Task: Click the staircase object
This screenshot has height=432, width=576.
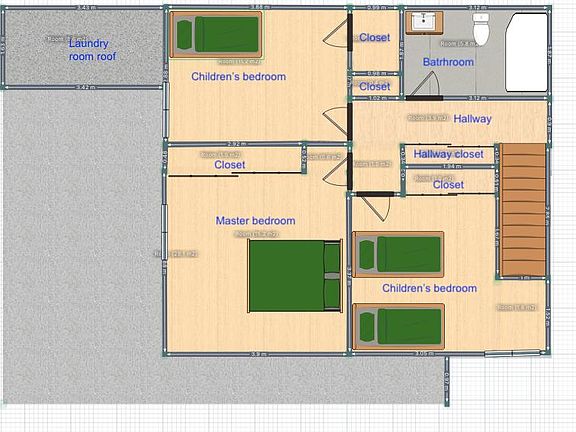Action: click(x=523, y=210)
